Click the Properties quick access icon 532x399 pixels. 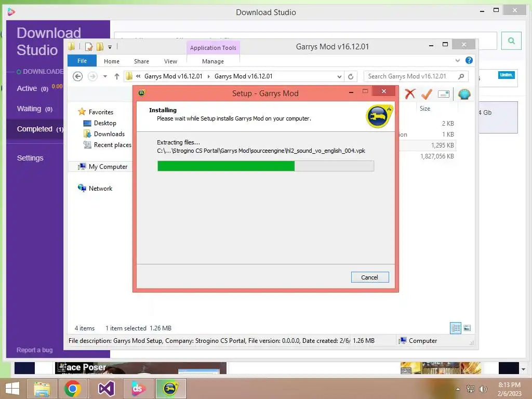point(89,46)
